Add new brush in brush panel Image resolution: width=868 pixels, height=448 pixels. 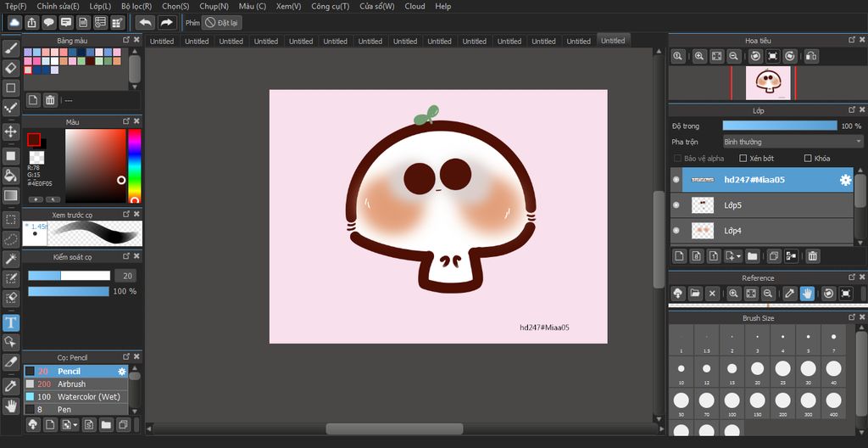(x=50, y=425)
